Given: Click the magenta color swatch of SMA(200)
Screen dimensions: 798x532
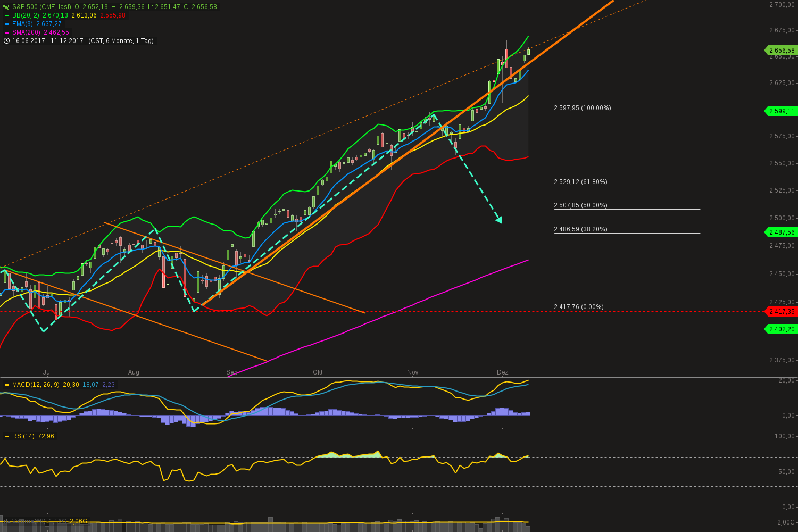Looking at the screenshot, I should (x=6, y=32).
